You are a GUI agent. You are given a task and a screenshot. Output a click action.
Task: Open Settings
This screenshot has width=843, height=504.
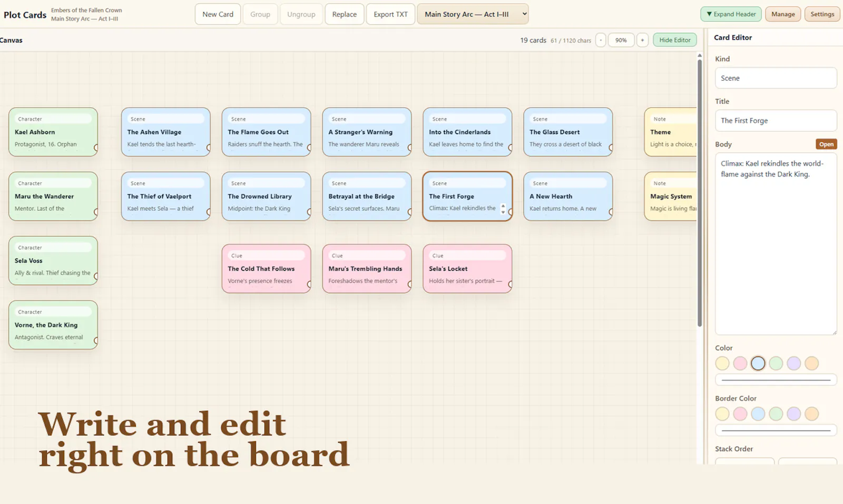click(x=822, y=14)
